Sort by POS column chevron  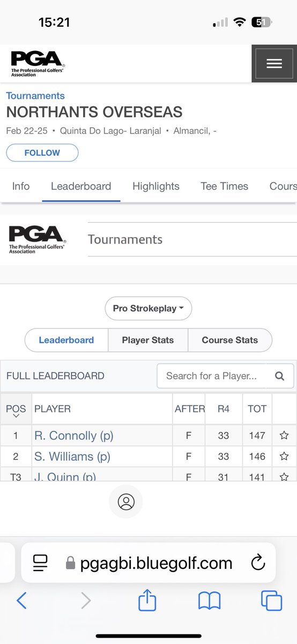point(16,416)
